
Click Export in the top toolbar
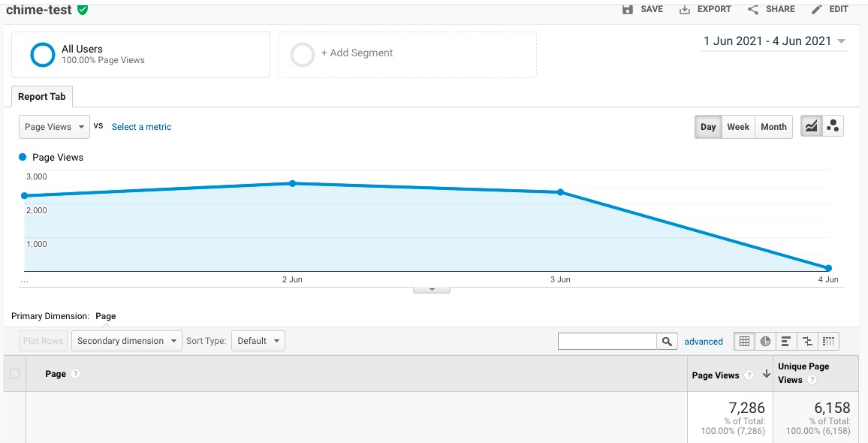coord(705,9)
